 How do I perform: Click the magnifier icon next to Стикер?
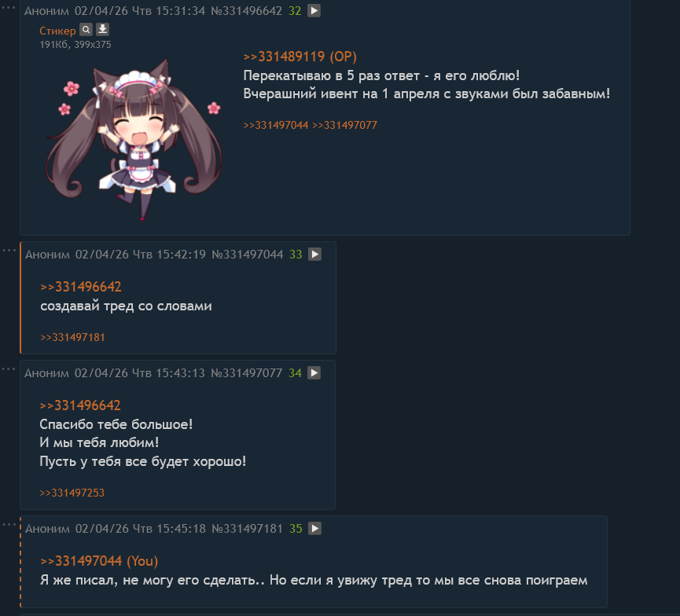click(86, 30)
